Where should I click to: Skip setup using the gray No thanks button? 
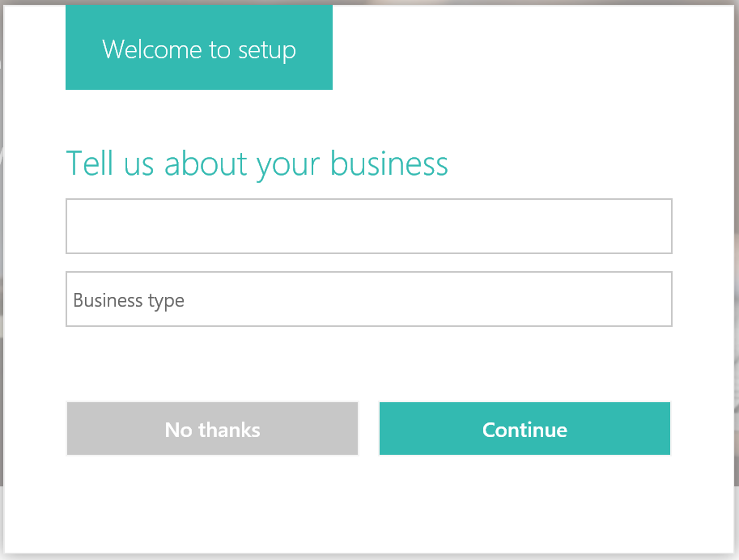pos(212,429)
